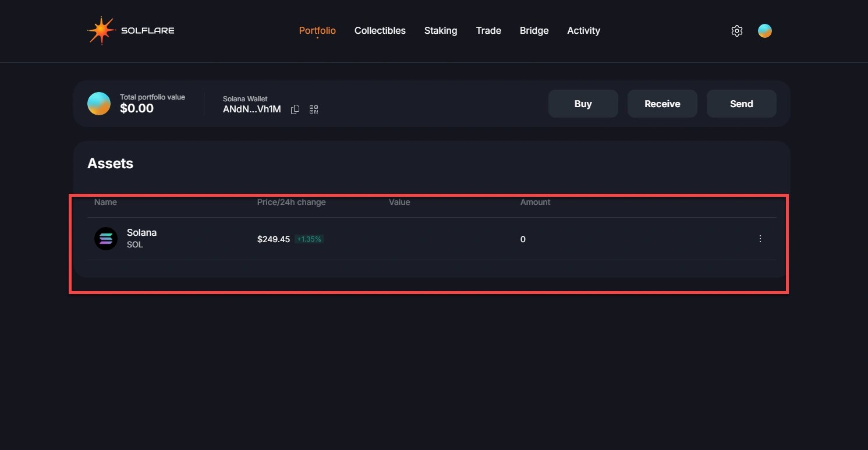Open the Collectibles tab
This screenshot has width=868, height=450.
[380, 31]
